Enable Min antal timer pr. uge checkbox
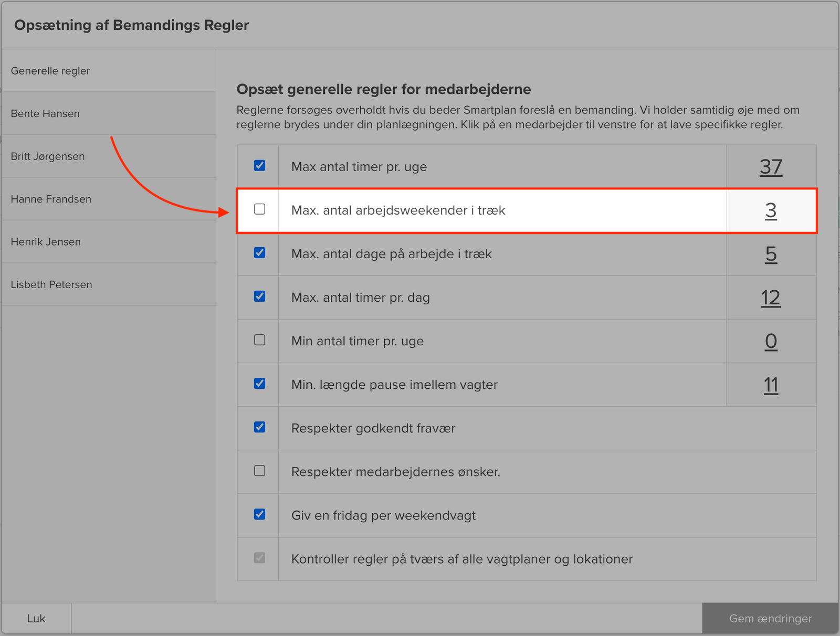The height and width of the screenshot is (636, 840). click(x=259, y=340)
